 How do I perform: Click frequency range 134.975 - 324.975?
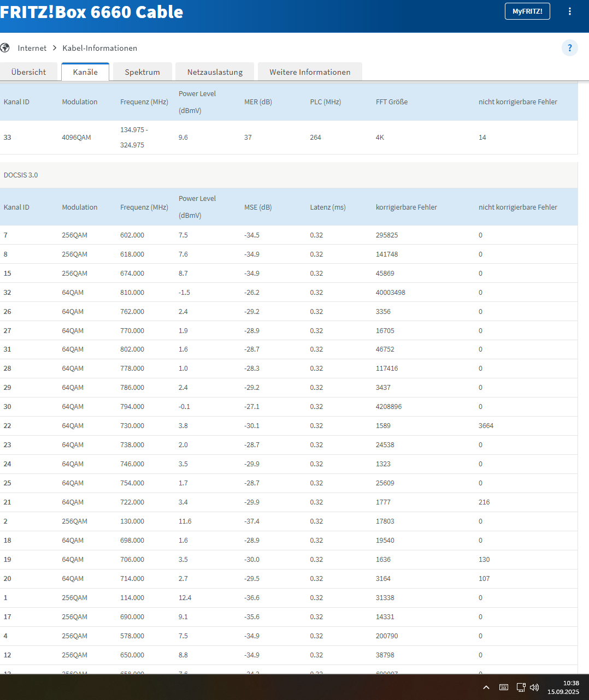[134, 138]
